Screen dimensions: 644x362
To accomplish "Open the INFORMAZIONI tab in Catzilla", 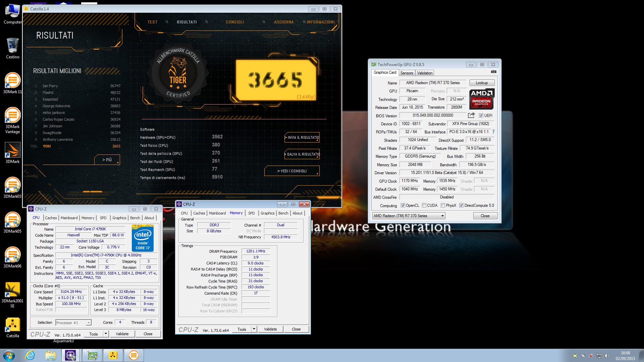I will coord(321,22).
